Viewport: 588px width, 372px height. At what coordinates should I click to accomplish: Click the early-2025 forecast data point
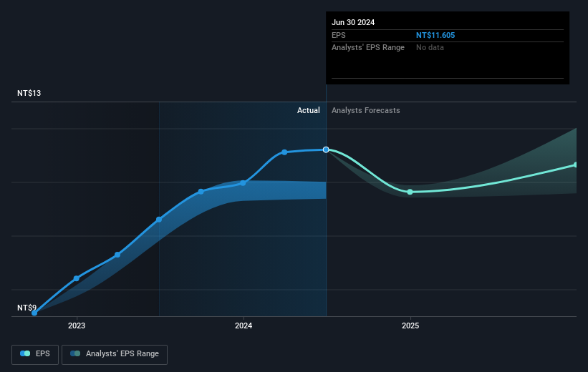click(x=410, y=192)
